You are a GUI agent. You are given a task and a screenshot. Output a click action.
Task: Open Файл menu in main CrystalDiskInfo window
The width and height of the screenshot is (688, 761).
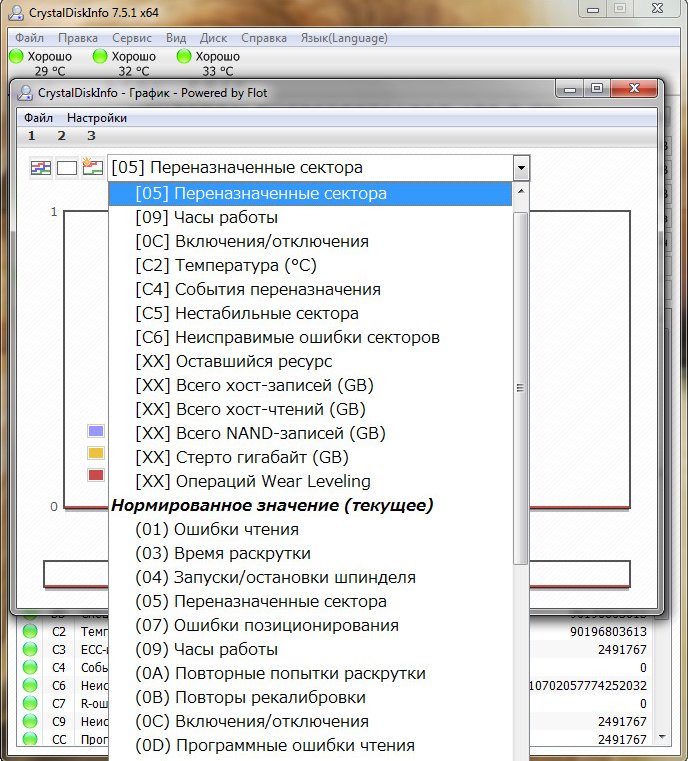(x=29, y=38)
